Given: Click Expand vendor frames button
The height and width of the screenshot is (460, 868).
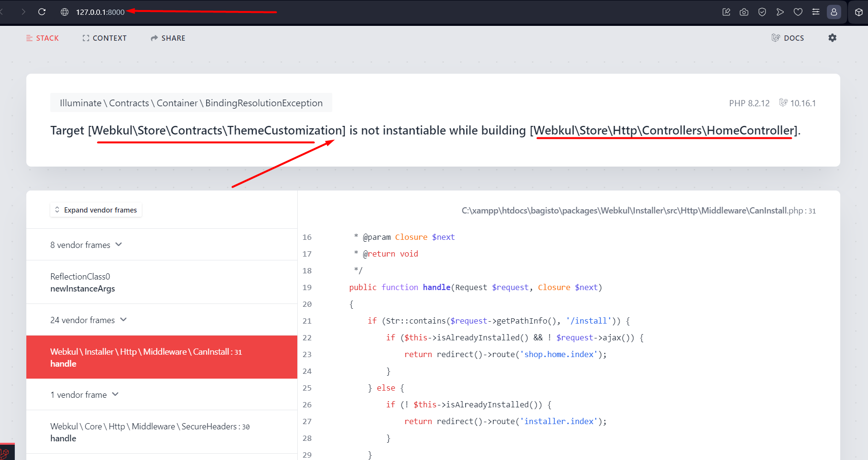Looking at the screenshot, I should click(96, 210).
